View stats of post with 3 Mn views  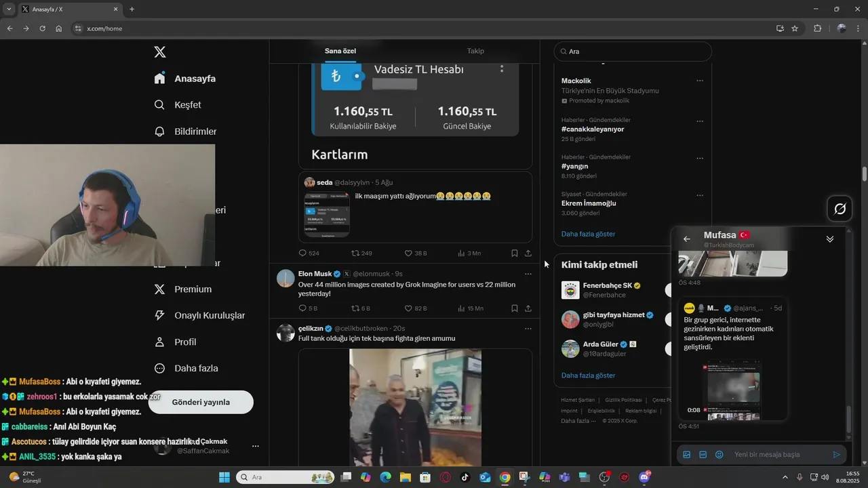point(469,253)
